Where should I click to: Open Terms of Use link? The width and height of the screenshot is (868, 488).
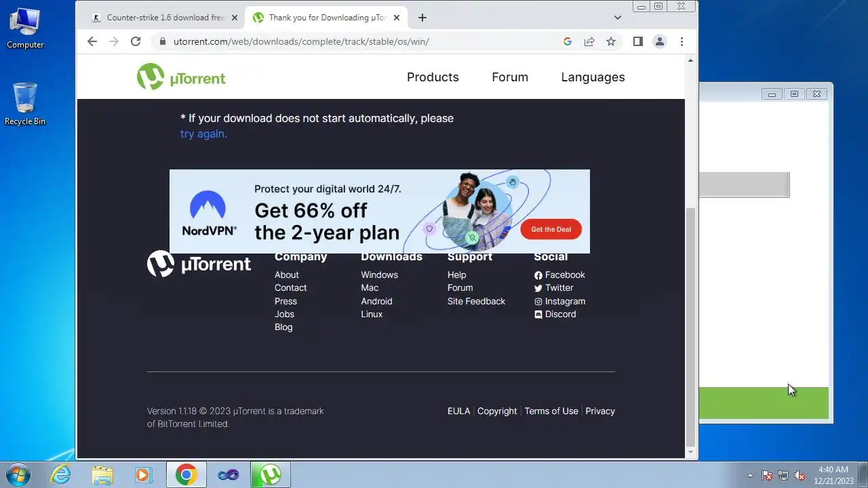(551, 411)
